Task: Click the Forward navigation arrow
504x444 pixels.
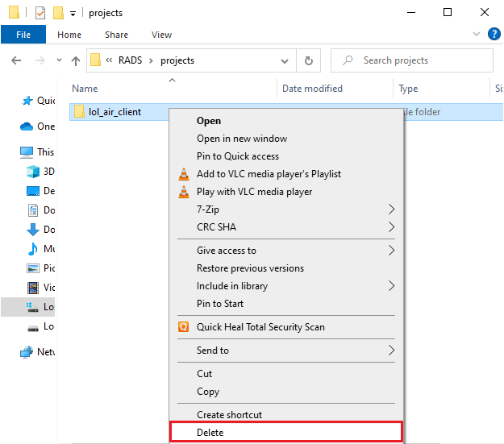Action: [40, 60]
